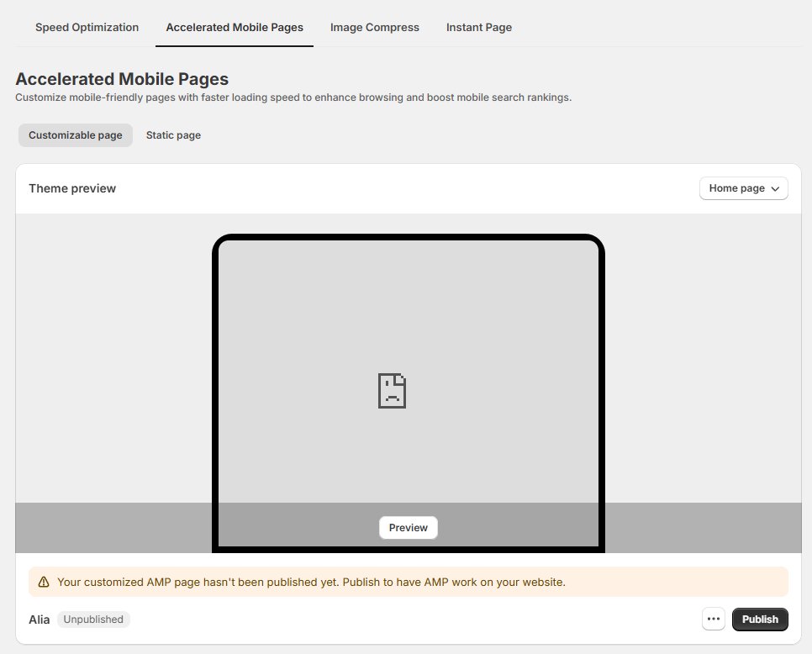
Task: Click the broken page sad-face icon
Action: pyautogui.click(x=392, y=391)
